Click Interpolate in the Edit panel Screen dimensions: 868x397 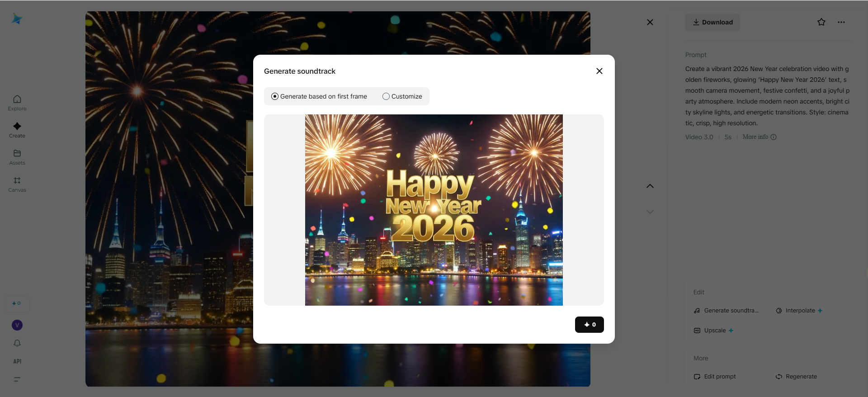click(x=799, y=311)
